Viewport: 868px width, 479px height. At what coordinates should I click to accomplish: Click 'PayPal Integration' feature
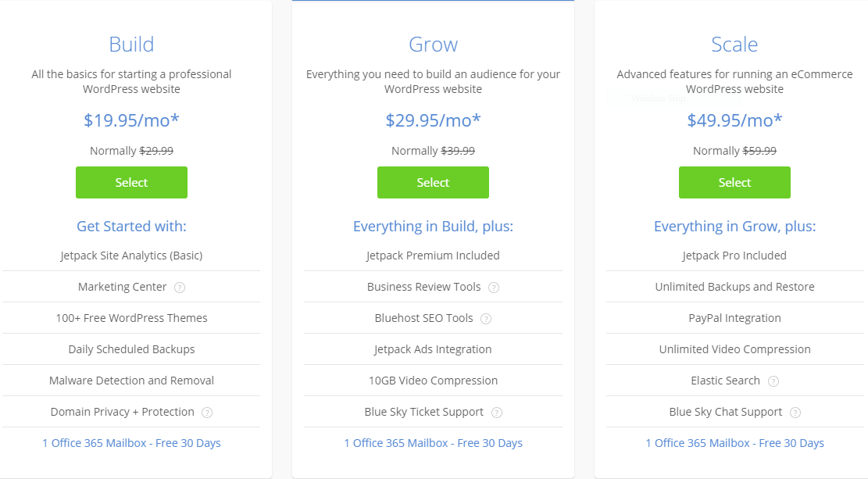[734, 318]
